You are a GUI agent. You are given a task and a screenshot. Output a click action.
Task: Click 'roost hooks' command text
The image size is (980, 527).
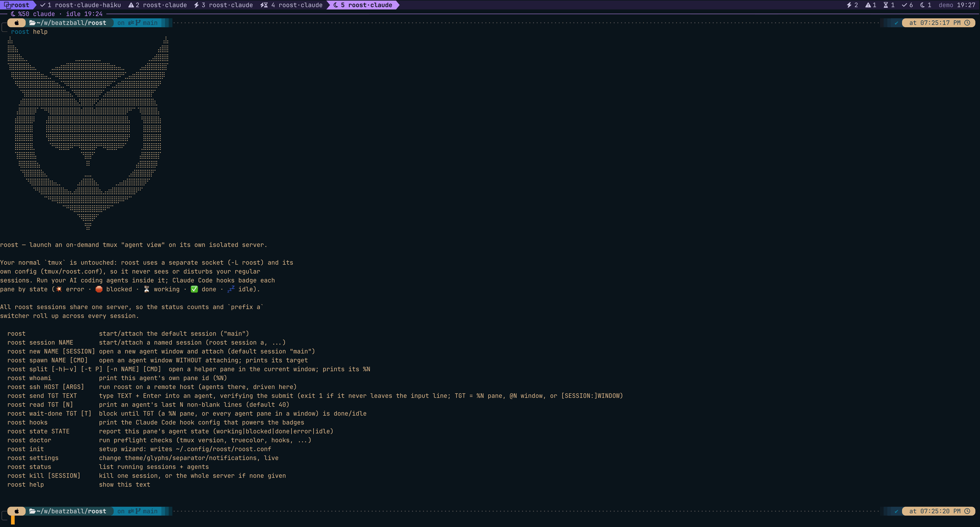pyautogui.click(x=27, y=422)
